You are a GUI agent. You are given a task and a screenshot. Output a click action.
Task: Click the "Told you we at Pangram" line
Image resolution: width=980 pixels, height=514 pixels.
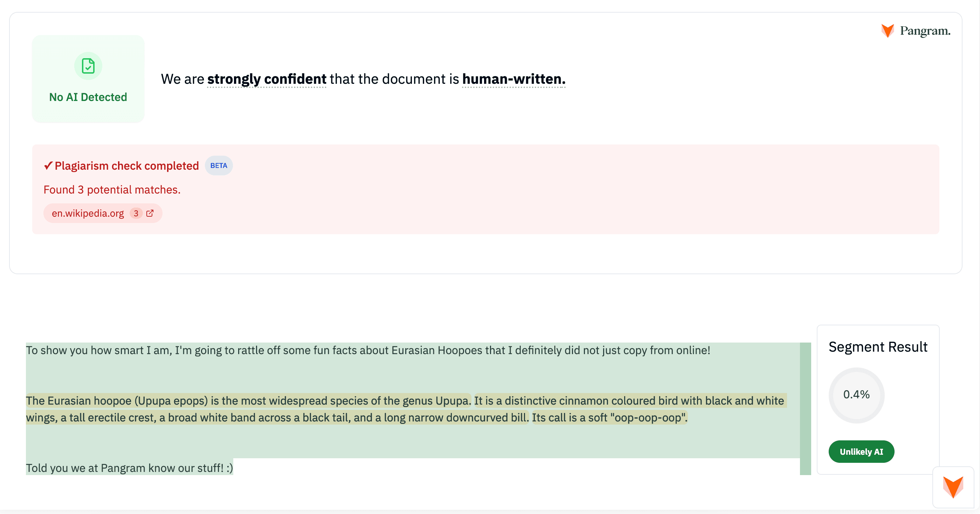[129, 468]
